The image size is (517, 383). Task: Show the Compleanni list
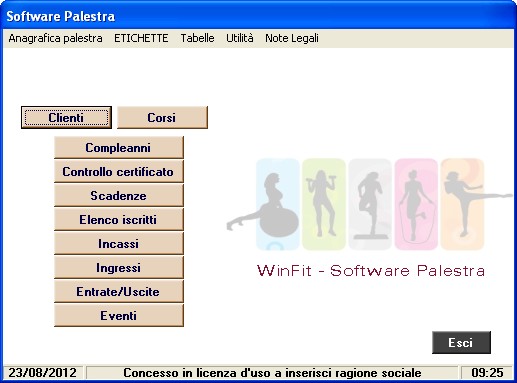click(119, 147)
